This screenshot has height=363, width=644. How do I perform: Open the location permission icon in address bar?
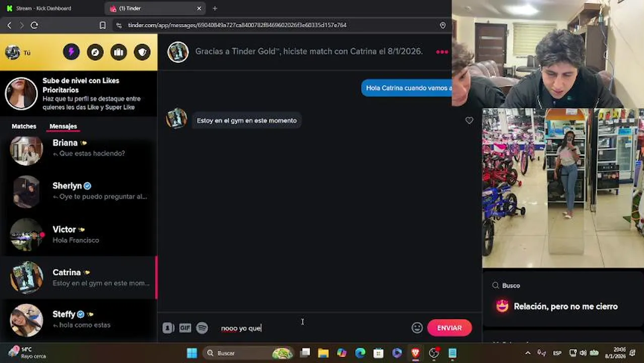point(442,25)
